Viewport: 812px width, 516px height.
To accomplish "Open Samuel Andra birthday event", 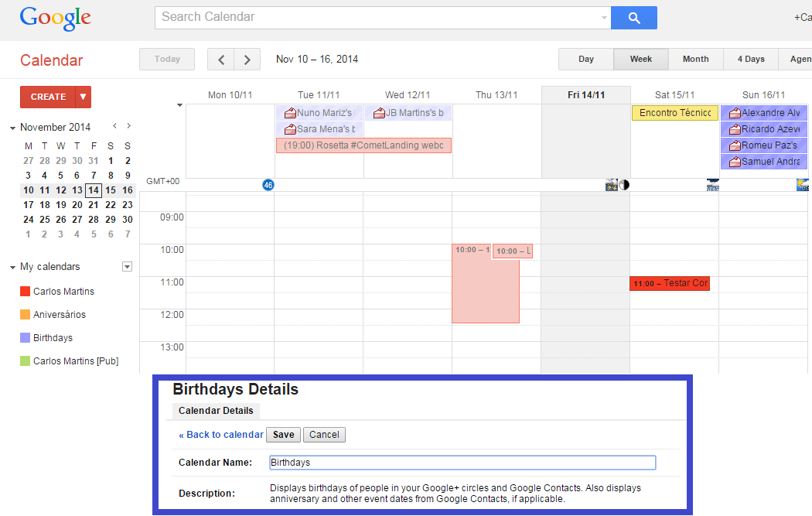I will 764,162.
